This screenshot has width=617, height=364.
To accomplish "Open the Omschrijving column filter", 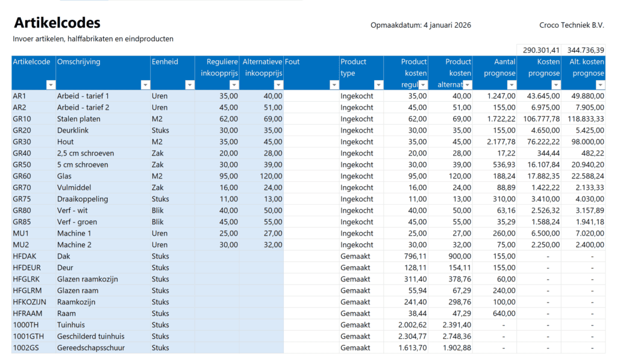I will [145, 84].
